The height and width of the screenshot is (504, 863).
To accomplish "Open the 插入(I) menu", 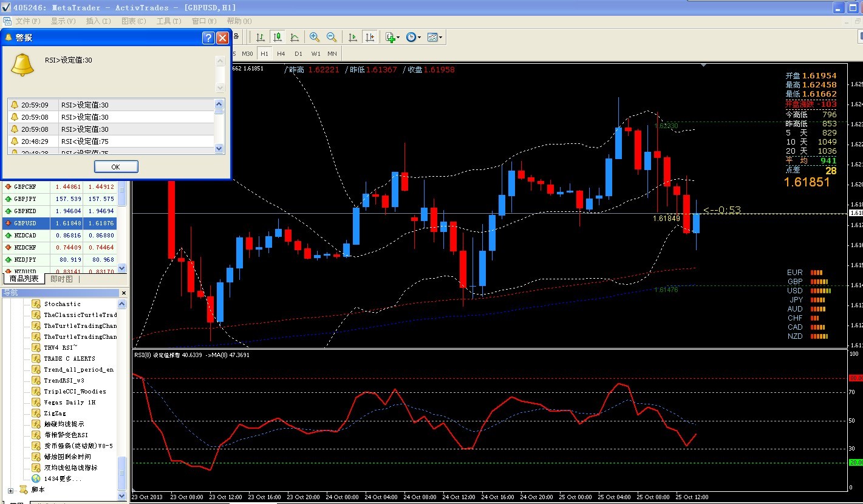I will point(98,21).
